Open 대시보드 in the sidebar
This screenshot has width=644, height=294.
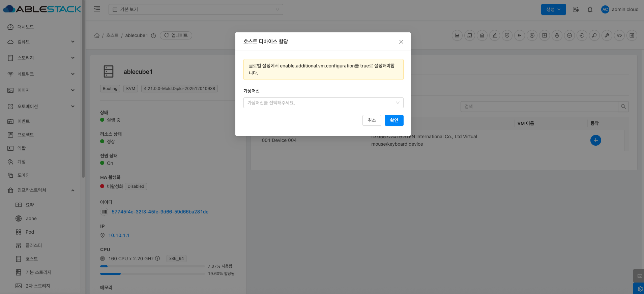26,27
